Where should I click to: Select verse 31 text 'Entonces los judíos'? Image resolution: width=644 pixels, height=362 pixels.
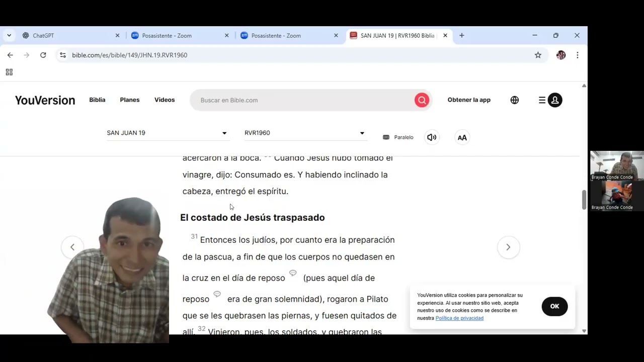click(x=238, y=240)
